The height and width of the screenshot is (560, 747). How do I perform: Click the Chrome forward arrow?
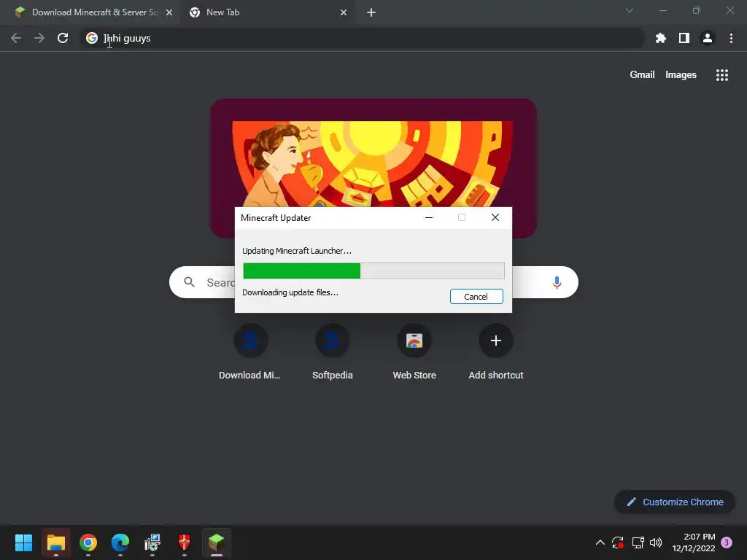(39, 38)
